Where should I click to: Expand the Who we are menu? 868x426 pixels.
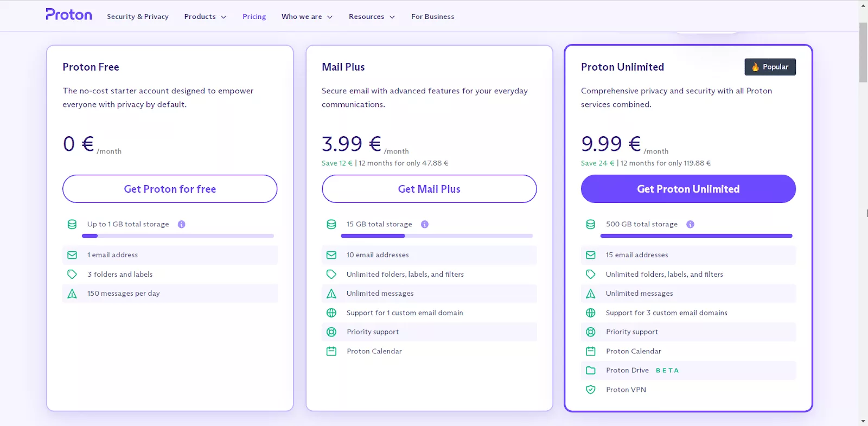click(x=307, y=17)
